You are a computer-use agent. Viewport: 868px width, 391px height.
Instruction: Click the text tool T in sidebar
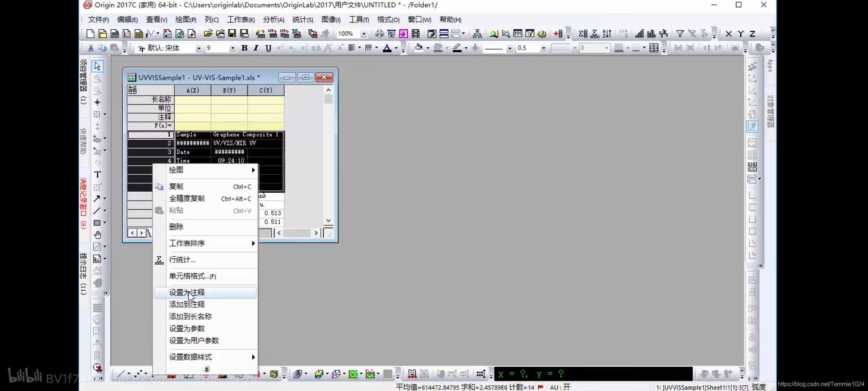pyautogui.click(x=97, y=175)
